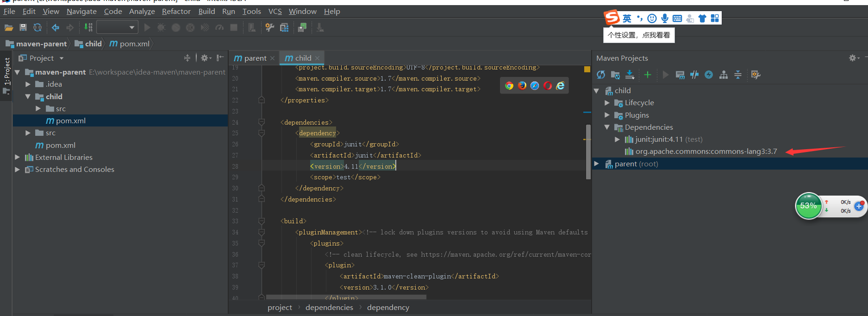Open the Project Structure wrench icon
The height and width of the screenshot is (316, 868).
click(x=269, y=28)
